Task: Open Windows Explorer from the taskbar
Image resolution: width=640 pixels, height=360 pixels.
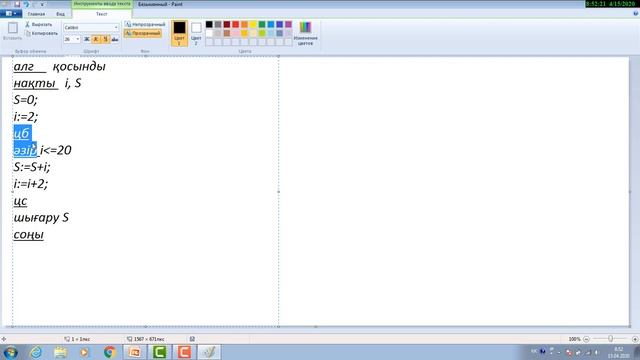Action: 60,352
